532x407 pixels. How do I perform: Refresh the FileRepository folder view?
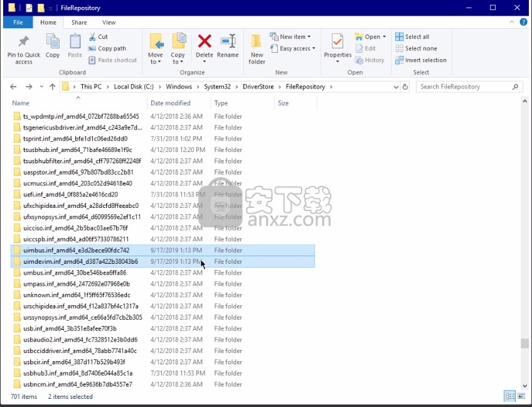tap(405, 87)
